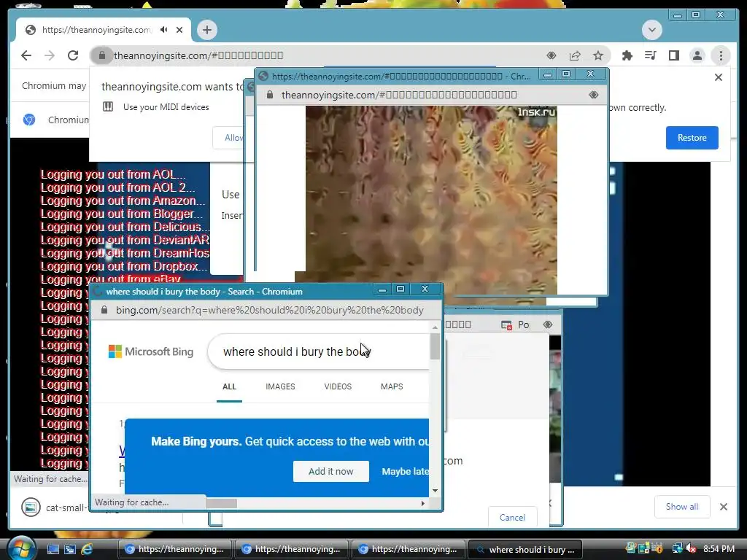Click the back arrow in main Chromium window
The height and width of the screenshot is (560, 747).
click(26, 55)
